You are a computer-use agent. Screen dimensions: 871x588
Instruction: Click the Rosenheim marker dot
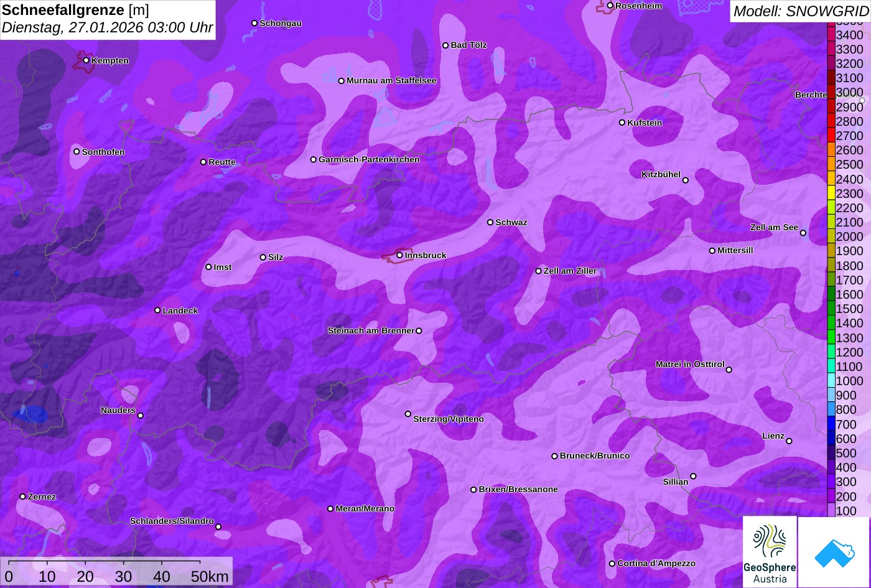[x=610, y=6]
